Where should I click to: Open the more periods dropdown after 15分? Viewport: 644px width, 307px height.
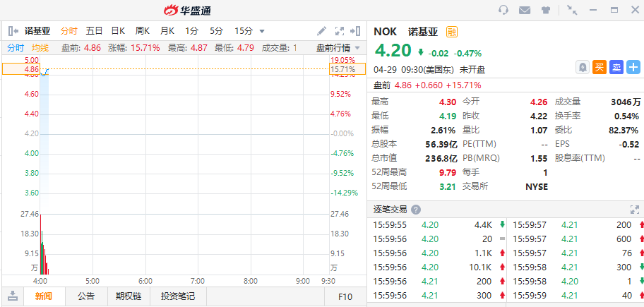tap(262, 31)
